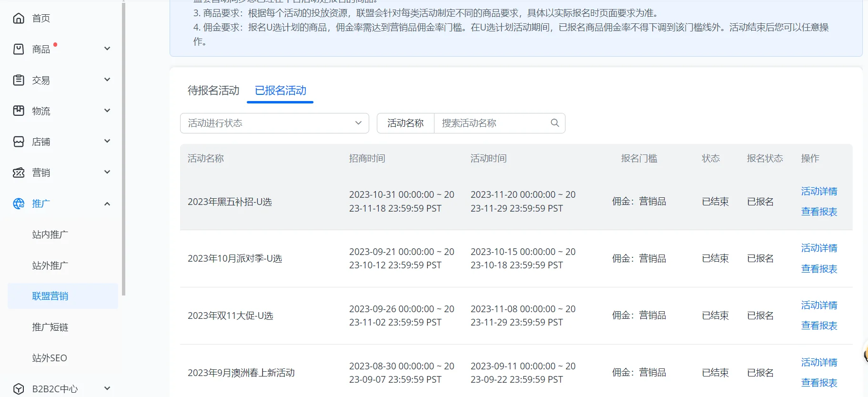Open 站内推广 submenu item

[x=50, y=234]
